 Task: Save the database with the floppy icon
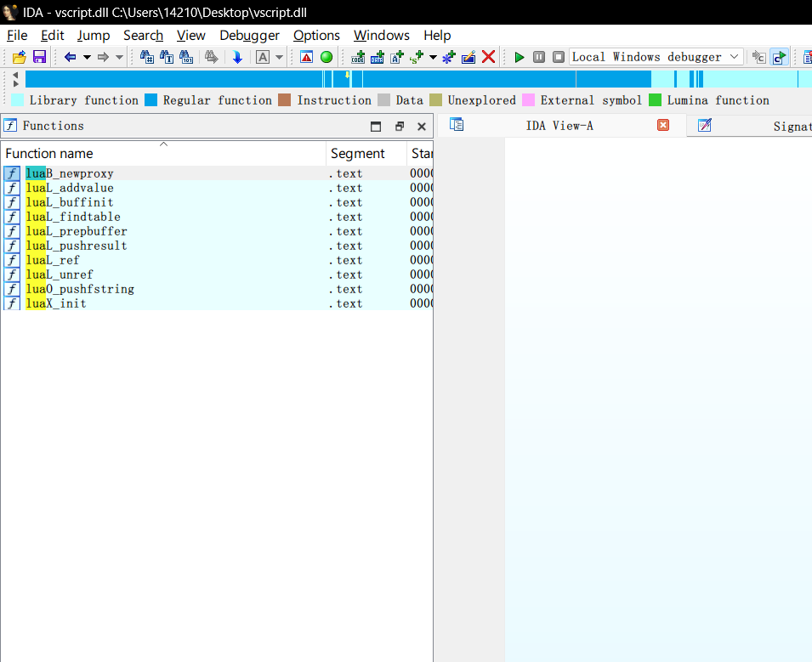point(39,57)
